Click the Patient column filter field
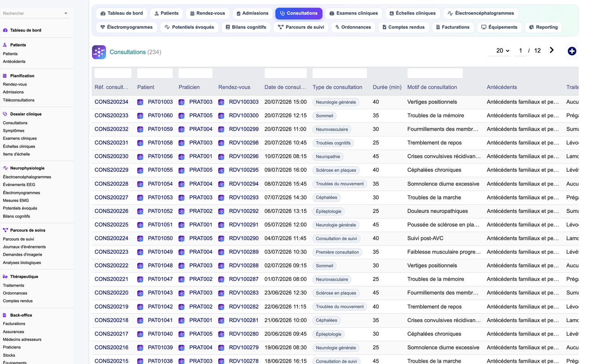Image resolution: width=589 pixels, height=364 pixels. (x=155, y=73)
